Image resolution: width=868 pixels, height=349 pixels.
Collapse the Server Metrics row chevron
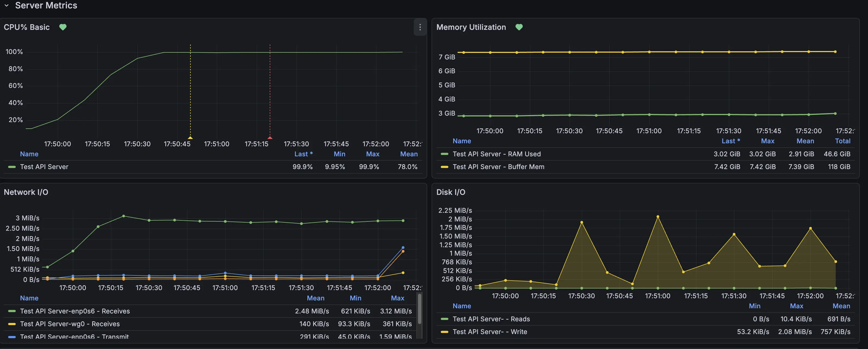click(7, 5)
